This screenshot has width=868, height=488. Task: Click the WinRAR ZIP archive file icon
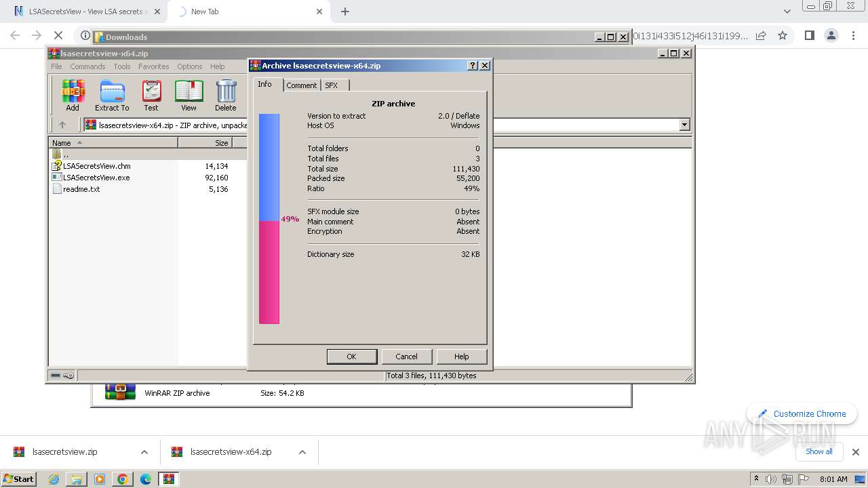(120, 392)
